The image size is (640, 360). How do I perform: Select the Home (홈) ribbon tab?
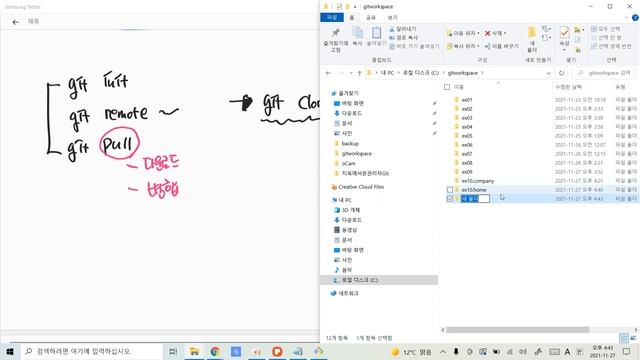[352, 18]
